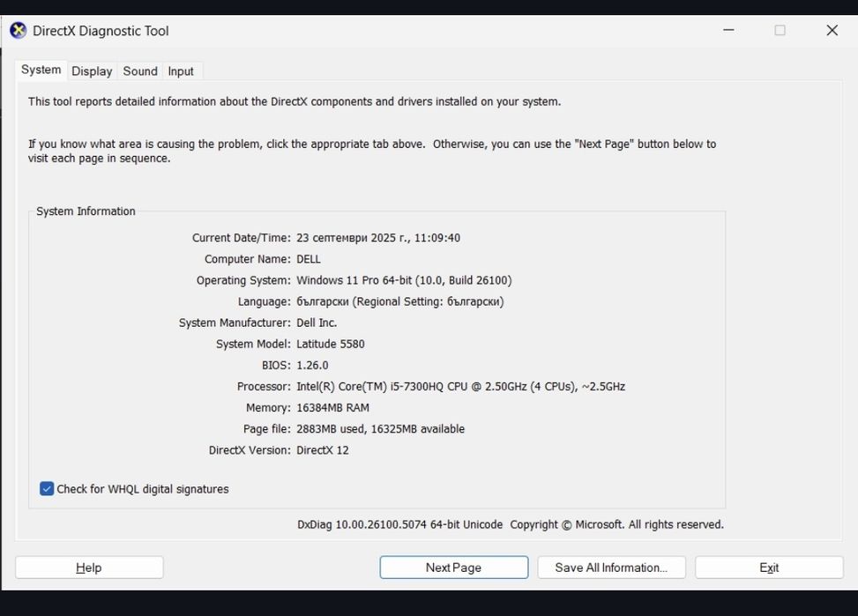Viewport: 858px width, 616px height.
Task: Click the DirectX Version label
Action: (250, 450)
